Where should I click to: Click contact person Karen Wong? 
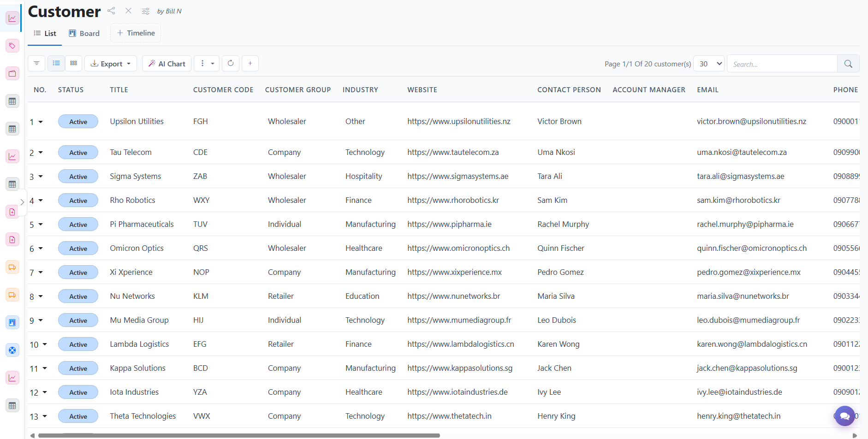[x=559, y=344]
